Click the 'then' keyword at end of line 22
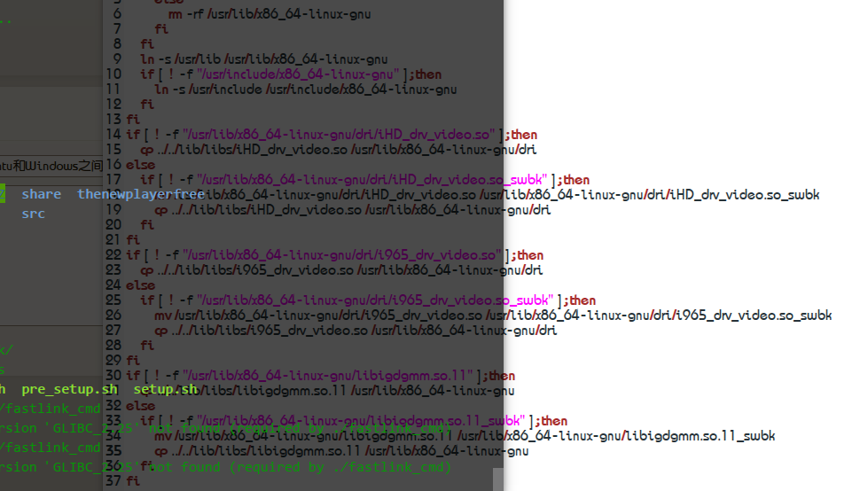The image size is (868, 491). pos(530,255)
